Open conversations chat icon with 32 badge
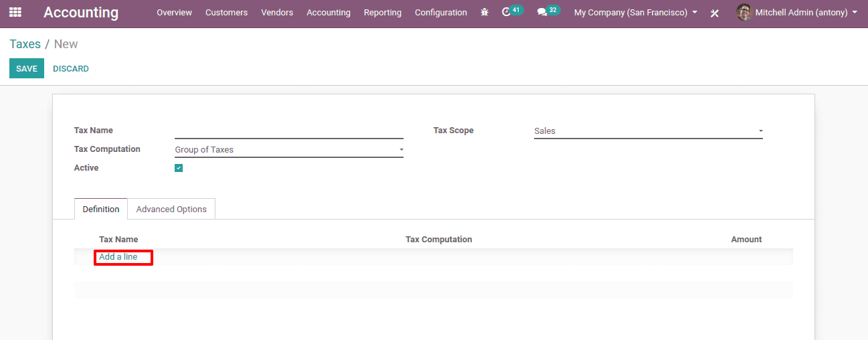Screen dimensions: 868x340 pyautogui.click(x=547, y=11)
